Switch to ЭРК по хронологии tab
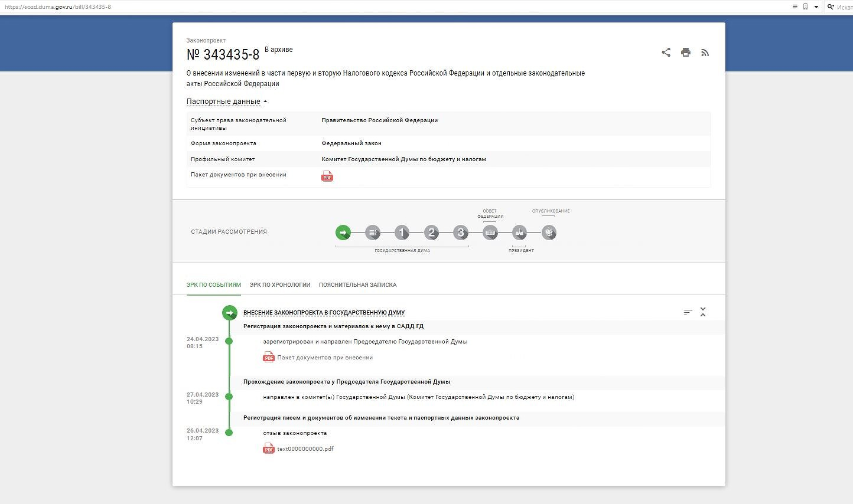This screenshot has height=504, width=853. (x=280, y=285)
